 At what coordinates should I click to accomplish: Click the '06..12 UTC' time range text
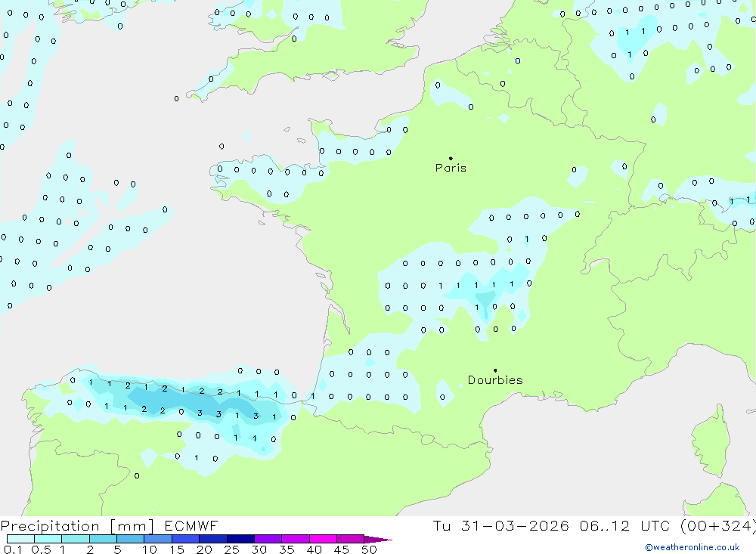point(625,525)
